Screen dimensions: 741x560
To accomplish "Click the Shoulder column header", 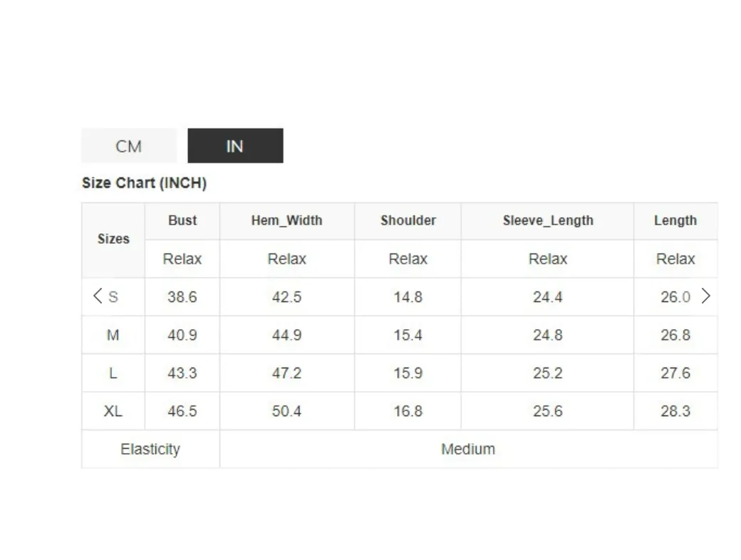I will tap(408, 221).
